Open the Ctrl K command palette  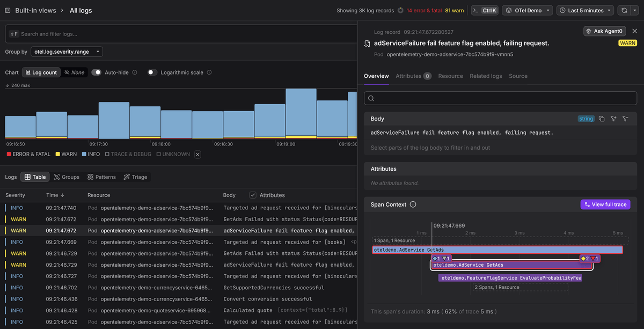pos(485,10)
